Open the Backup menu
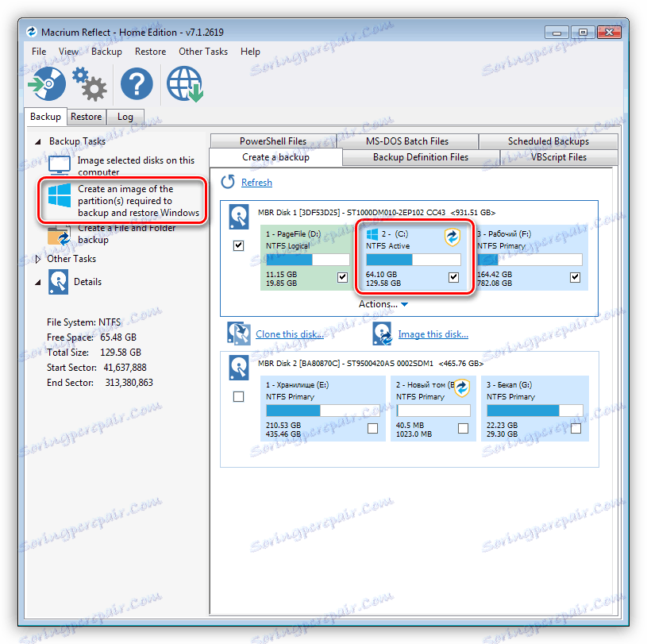Viewport: 647px width, 644px height. (x=106, y=52)
